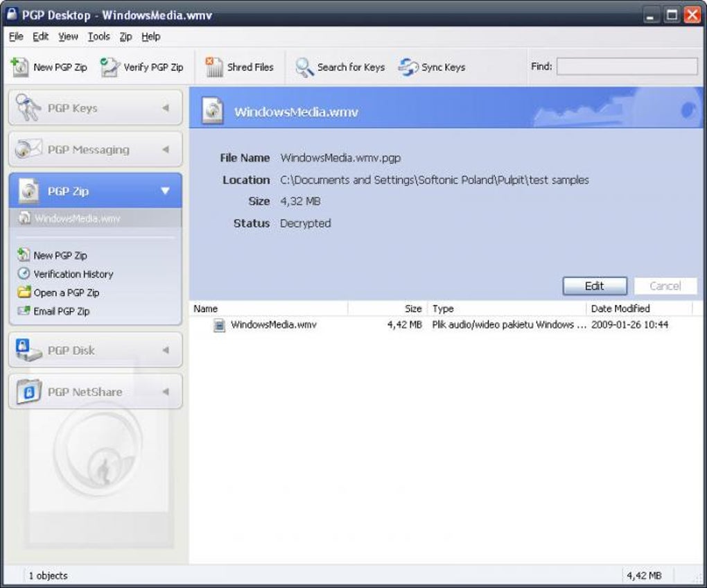The width and height of the screenshot is (707, 588).
Task: Click the 2009-01-26 10:44 date cell
Action: (x=629, y=325)
